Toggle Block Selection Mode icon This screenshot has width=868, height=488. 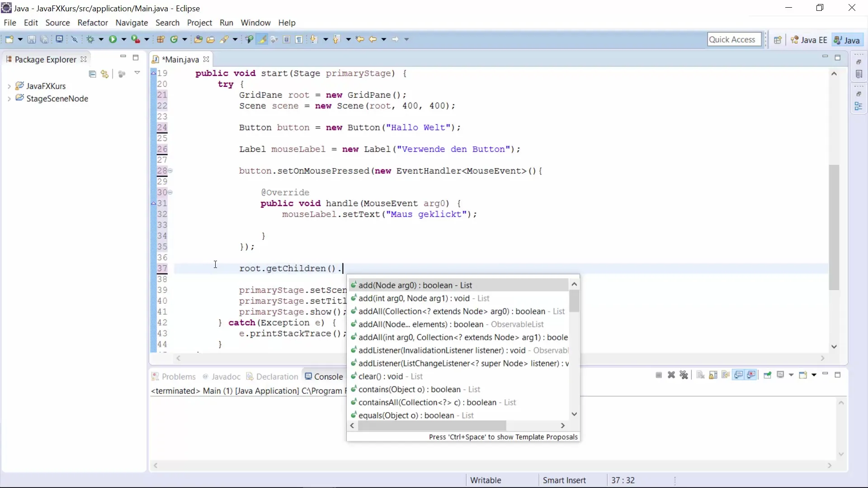287,39
